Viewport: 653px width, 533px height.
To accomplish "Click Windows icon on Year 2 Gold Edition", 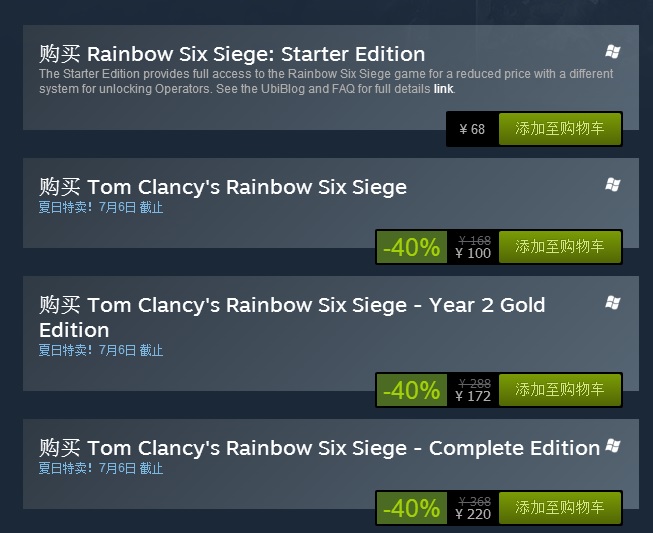I will pyautogui.click(x=613, y=302).
